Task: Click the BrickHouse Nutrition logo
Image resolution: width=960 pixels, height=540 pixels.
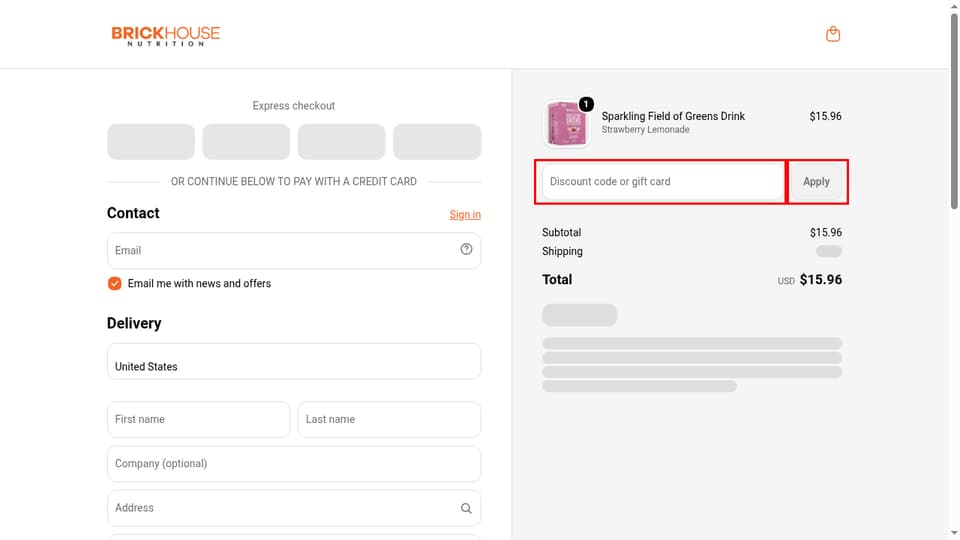Action: pyautogui.click(x=165, y=36)
